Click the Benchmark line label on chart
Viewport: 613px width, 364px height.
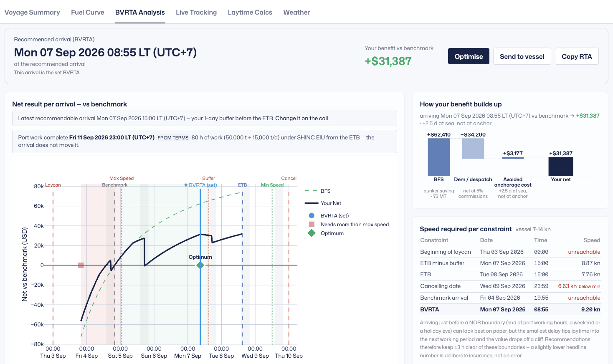click(x=115, y=185)
